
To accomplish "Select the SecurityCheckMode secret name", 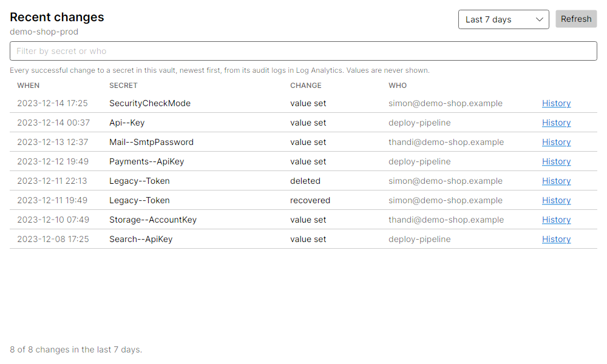I will (x=150, y=103).
